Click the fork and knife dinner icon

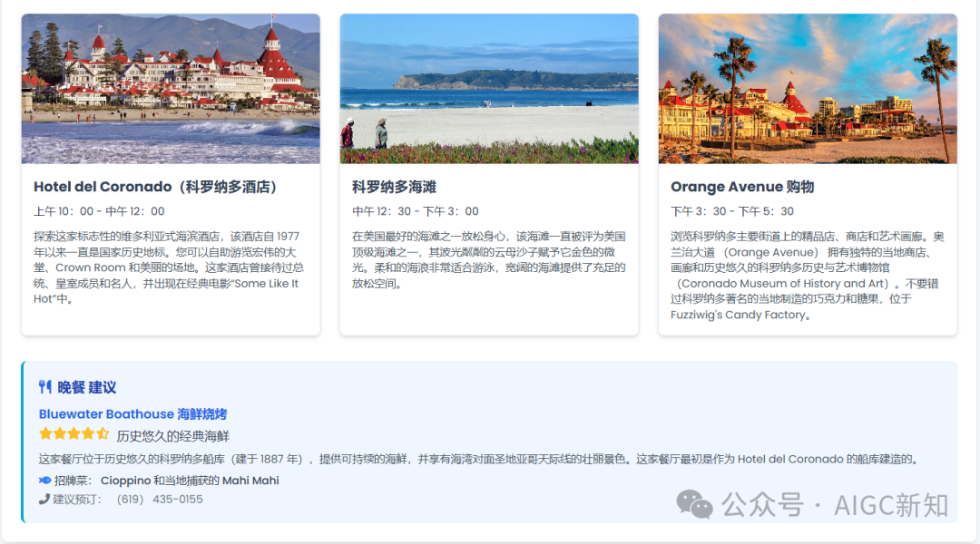point(45,387)
